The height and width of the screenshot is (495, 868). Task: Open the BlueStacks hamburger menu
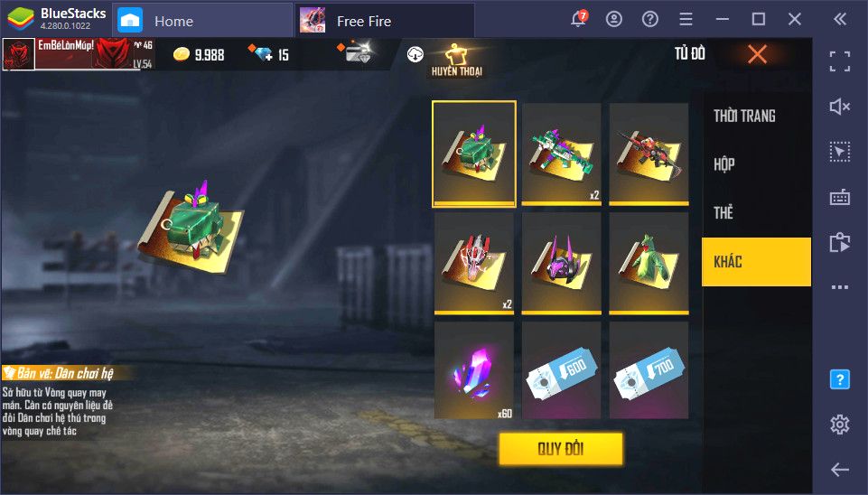point(686,19)
